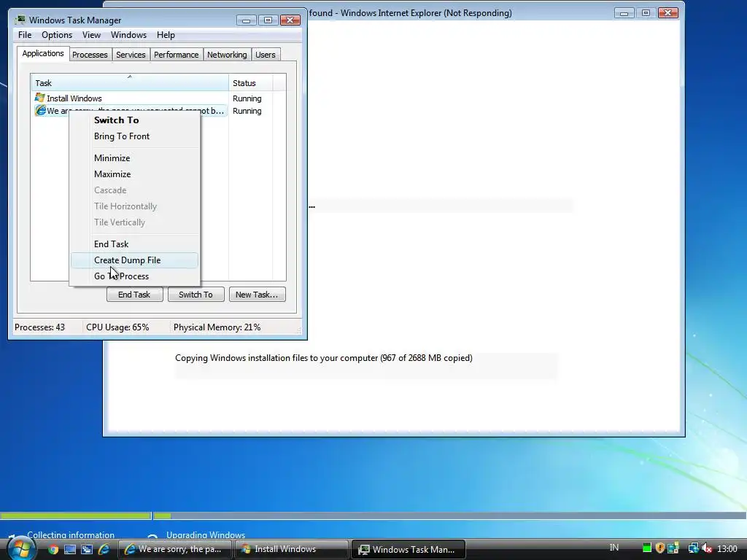Click the CPU Usage: 65% status text
The width and height of the screenshot is (747, 560).
[x=117, y=327]
